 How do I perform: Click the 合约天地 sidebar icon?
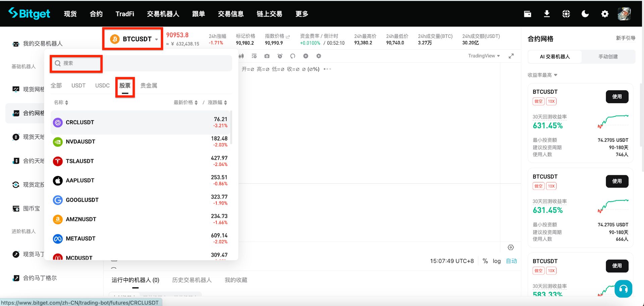[x=16, y=161]
